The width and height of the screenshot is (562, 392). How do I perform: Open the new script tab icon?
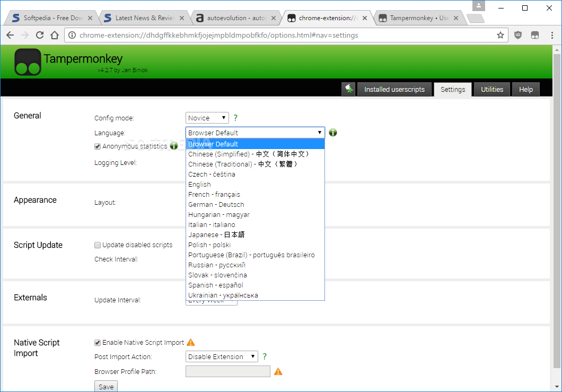[x=349, y=89]
